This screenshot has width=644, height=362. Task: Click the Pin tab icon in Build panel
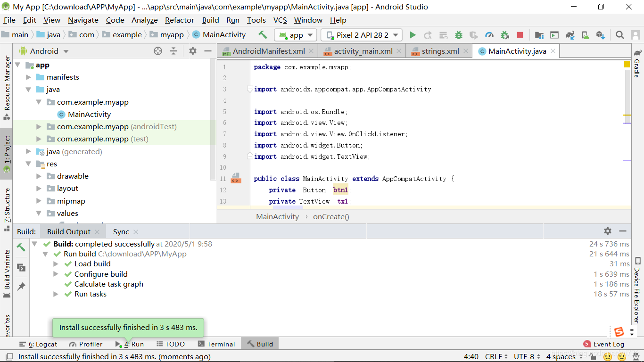click(21, 286)
